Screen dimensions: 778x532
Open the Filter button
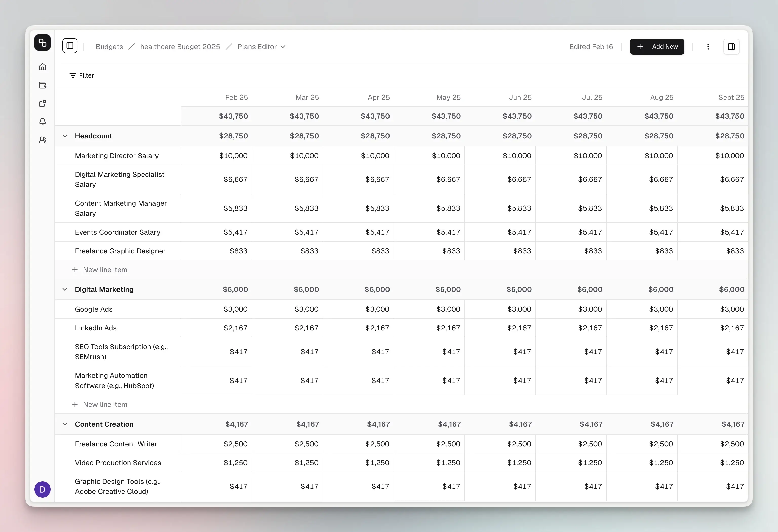point(82,76)
